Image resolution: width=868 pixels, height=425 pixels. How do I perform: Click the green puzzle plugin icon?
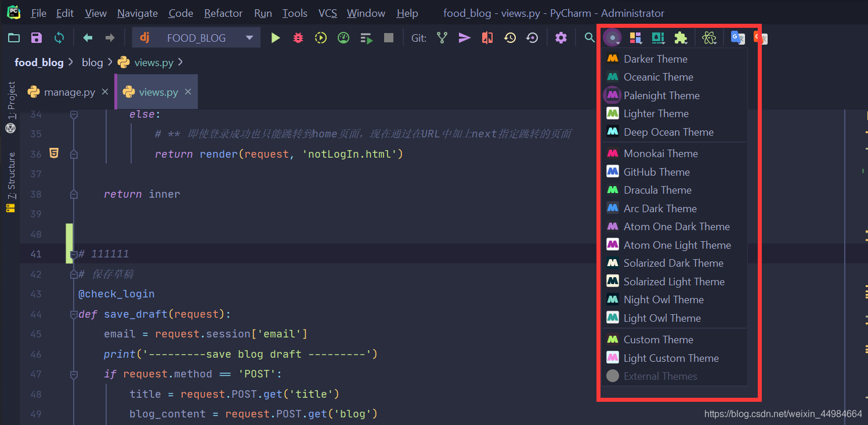[x=681, y=38]
